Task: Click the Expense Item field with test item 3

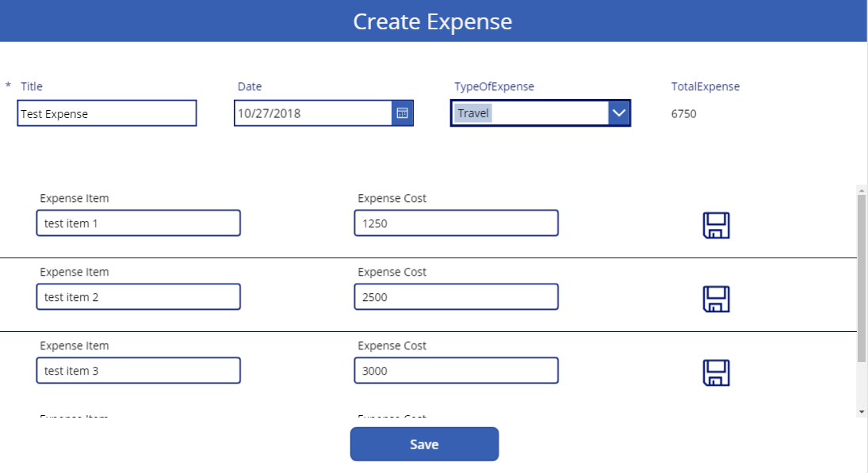Action: pyautogui.click(x=139, y=371)
